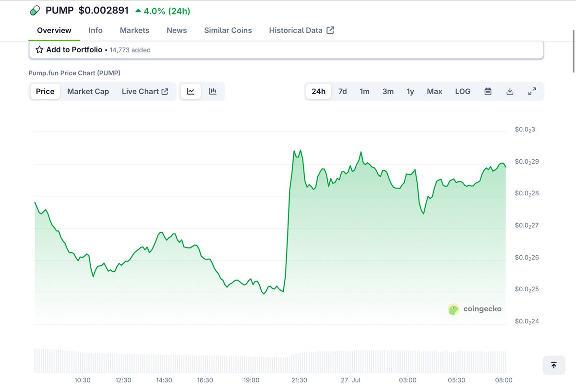Select the 7d time range
This screenshot has width=576, height=392.
pyautogui.click(x=342, y=91)
